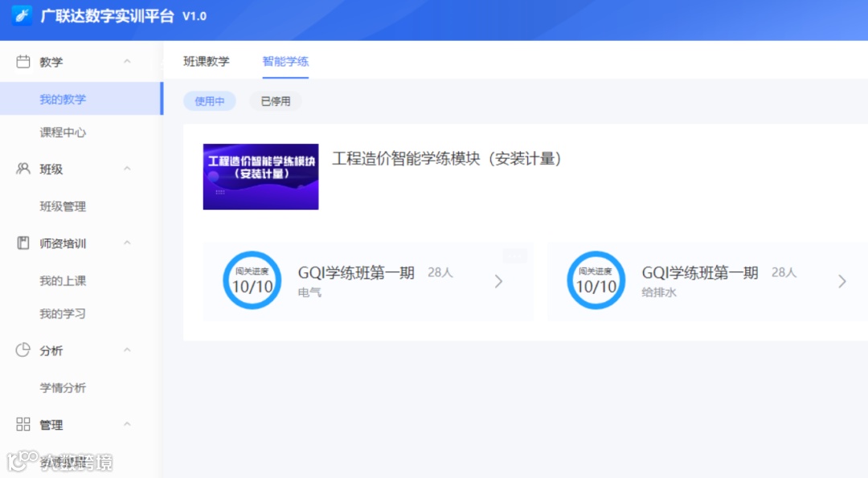This screenshot has height=478, width=868.
Task: Collapse the 教学 sidebar section
Action: tap(127, 61)
